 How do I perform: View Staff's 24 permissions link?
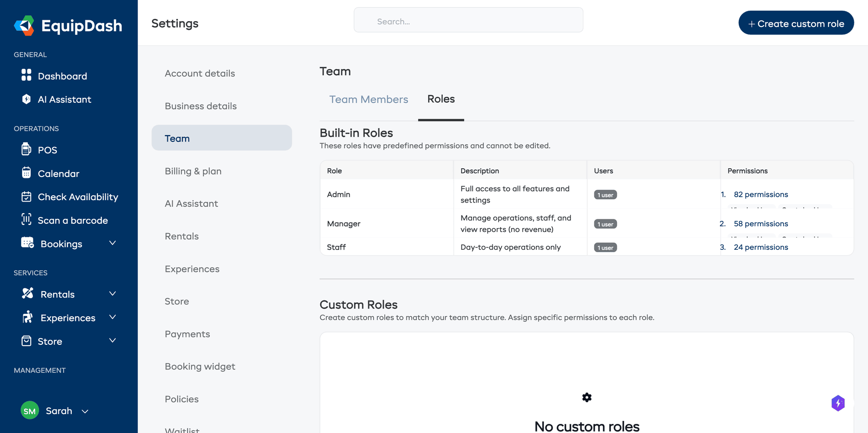click(x=761, y=247)
